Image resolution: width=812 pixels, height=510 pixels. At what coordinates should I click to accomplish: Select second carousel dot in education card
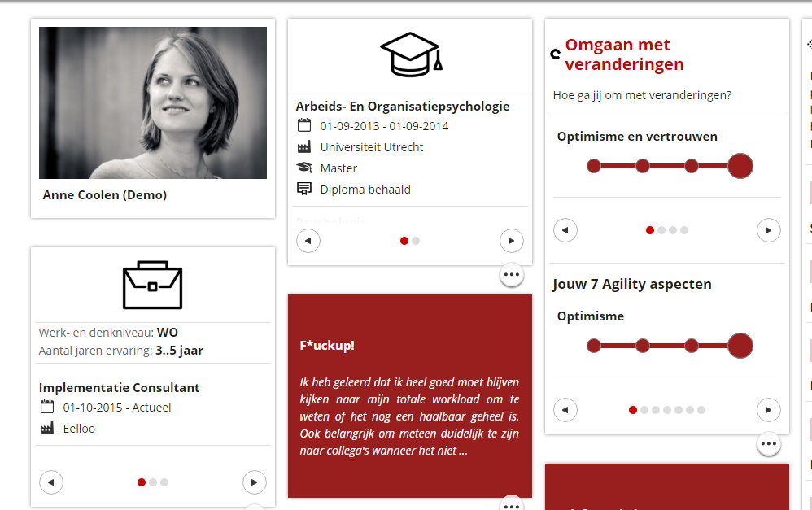(x=416, y=241)
